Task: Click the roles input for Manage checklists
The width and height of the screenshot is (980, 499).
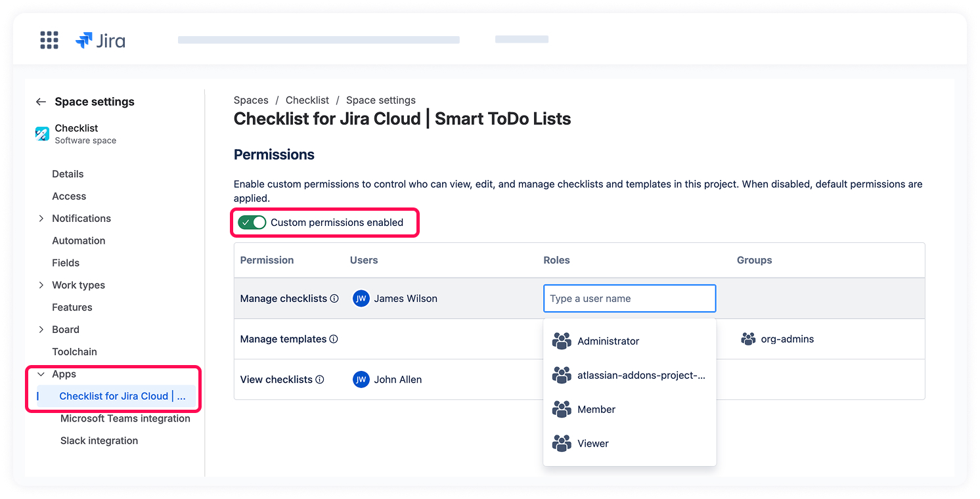Action: click(x=629, y=299)
